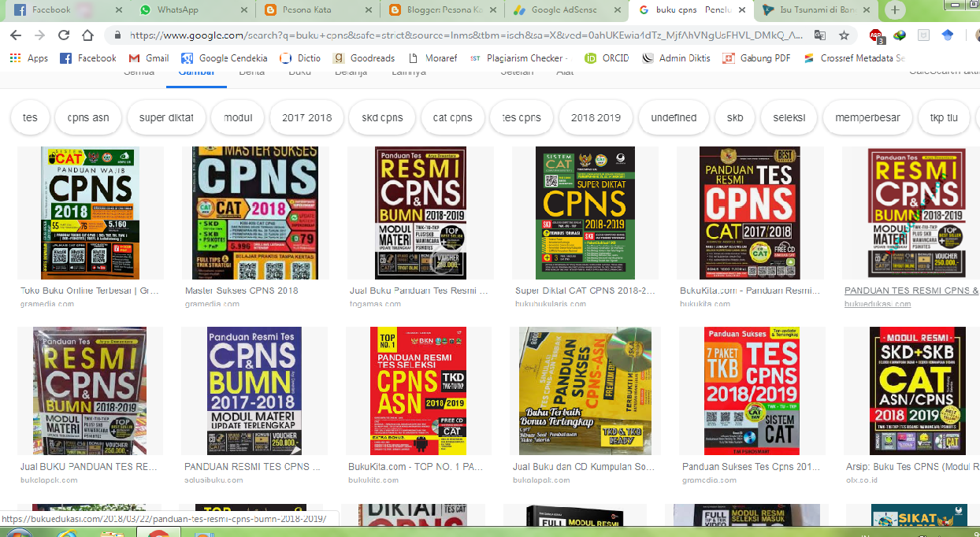Click the address bar URL field
This screenshot has width=980, height=537.
coord(465,35)
